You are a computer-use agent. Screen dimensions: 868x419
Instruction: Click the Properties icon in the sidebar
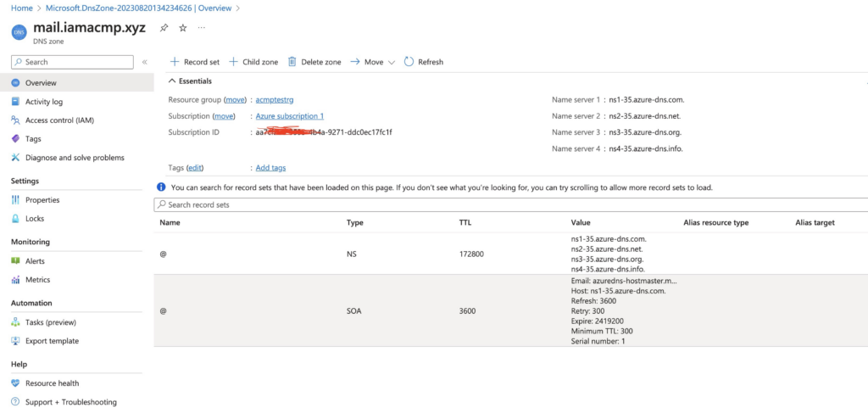tap(15, 200)
